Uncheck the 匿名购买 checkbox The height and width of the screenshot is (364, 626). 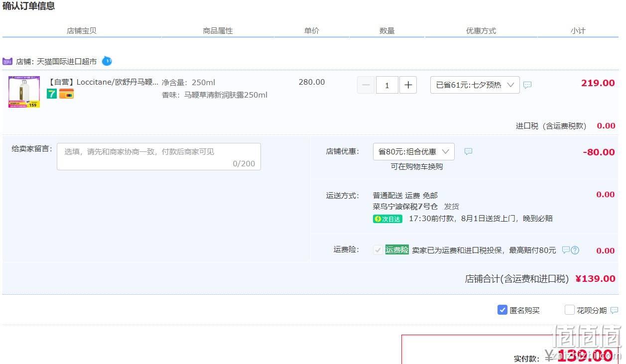(502, 310)
